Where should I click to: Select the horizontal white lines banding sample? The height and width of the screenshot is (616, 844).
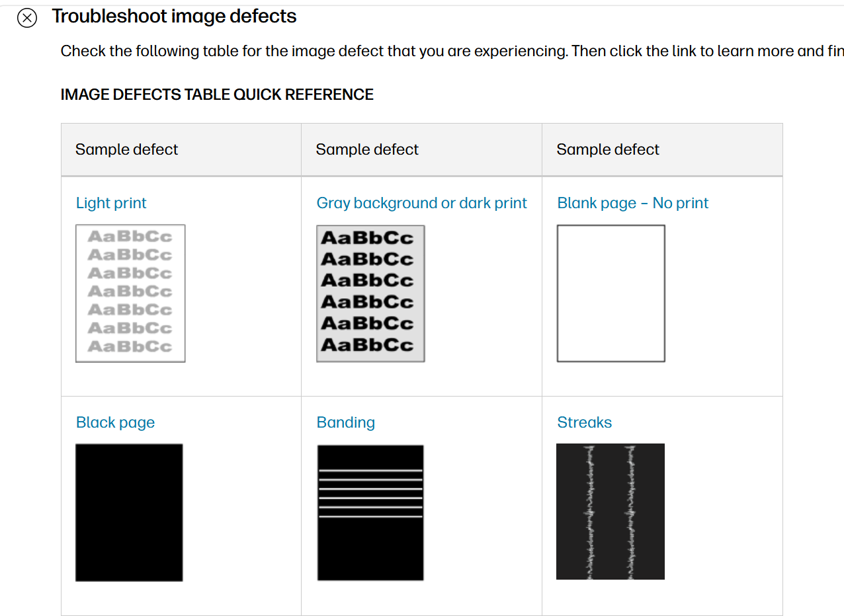click(x=370, y=512)
